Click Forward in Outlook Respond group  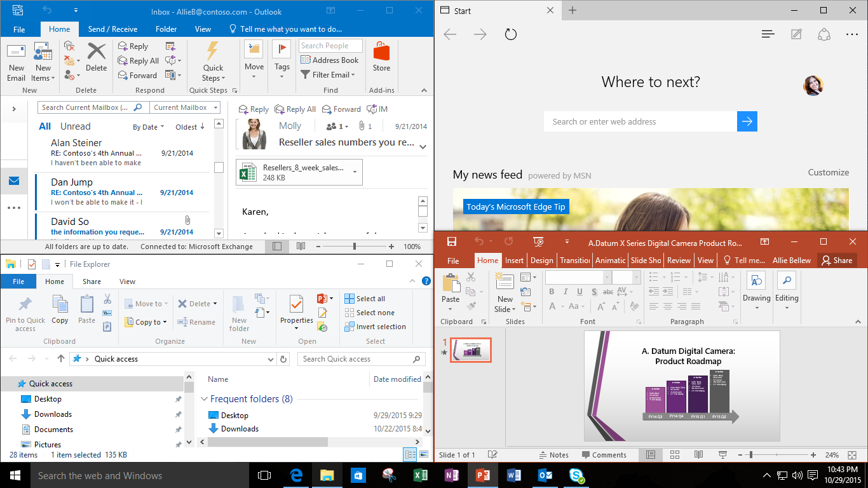click(138, 75)
